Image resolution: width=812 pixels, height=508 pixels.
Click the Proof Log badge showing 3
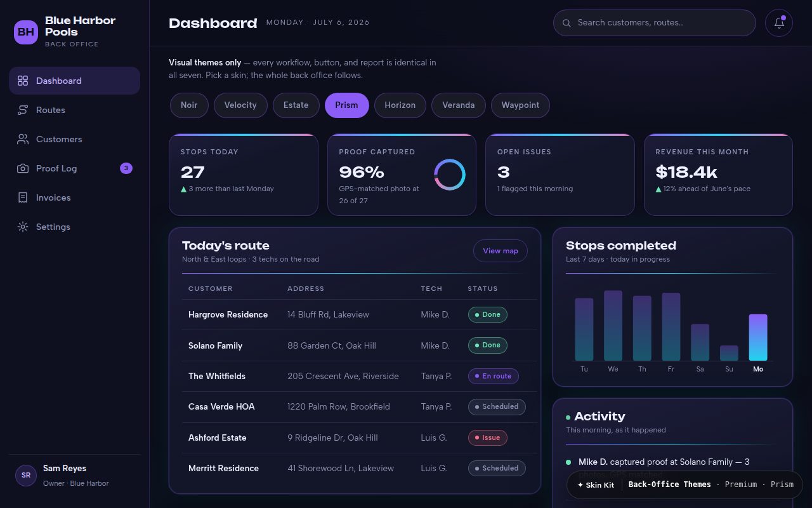point(126,168)
